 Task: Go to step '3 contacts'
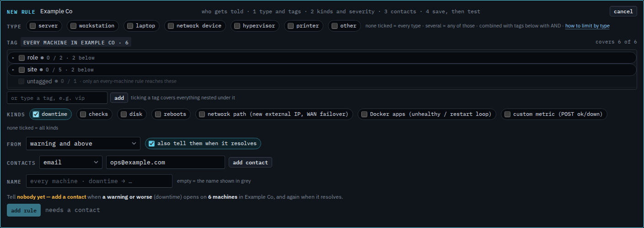tap(400, 11)
